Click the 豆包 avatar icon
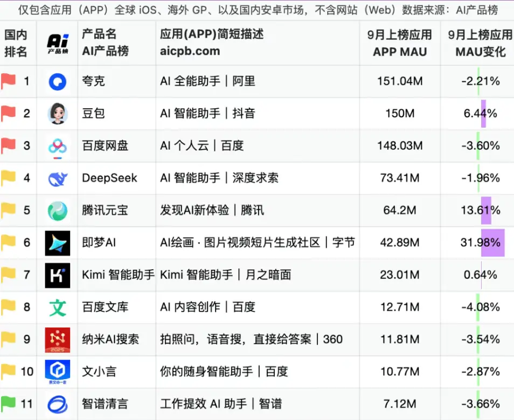 (x=57, y=114)
